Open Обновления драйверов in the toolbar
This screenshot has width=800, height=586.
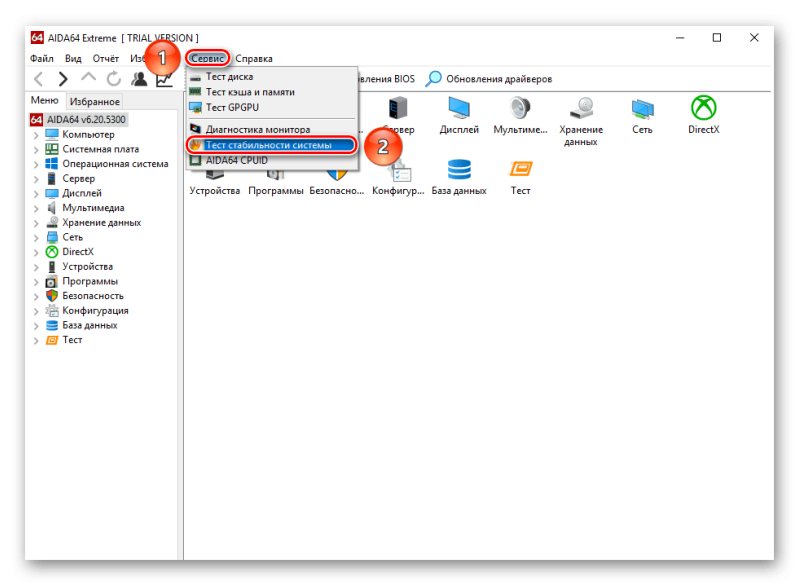click(x=489, y=79)
